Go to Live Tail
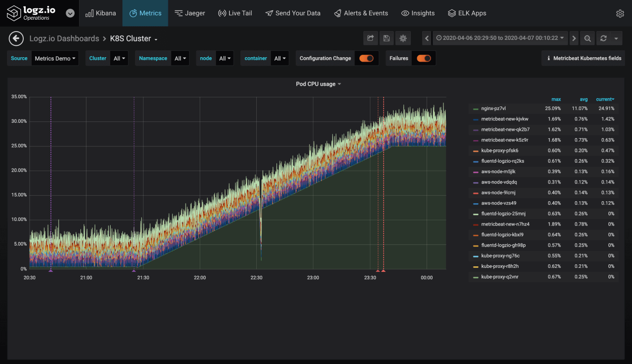 point(235,13)
